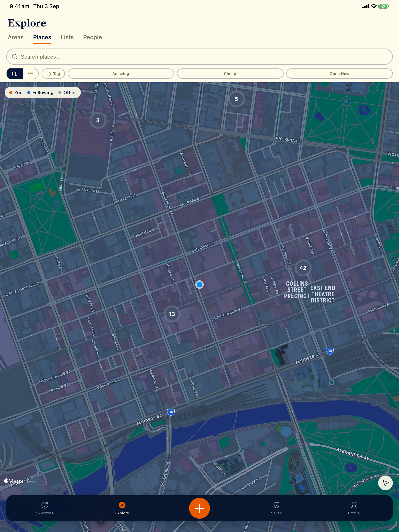
Task: Switch to list view toggle
Action: pos(31,74)
